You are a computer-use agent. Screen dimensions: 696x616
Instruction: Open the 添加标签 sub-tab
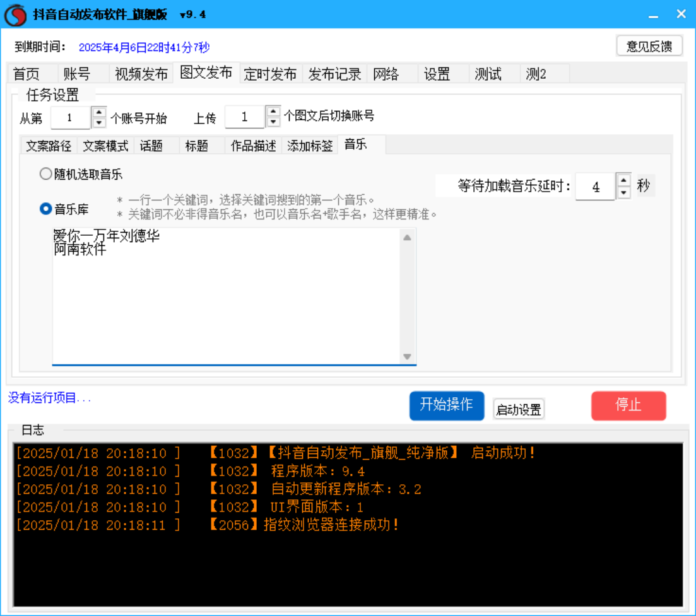pos(310,146)
